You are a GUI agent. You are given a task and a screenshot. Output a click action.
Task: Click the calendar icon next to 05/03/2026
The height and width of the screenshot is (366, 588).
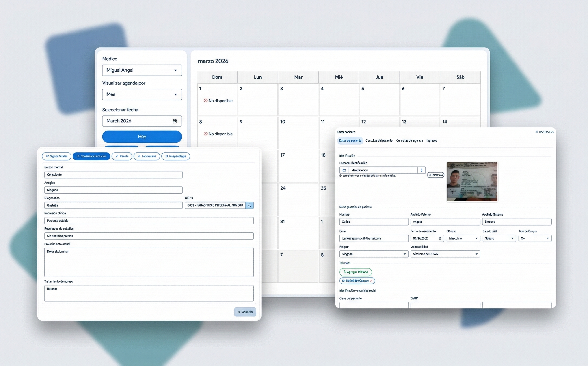536,132
